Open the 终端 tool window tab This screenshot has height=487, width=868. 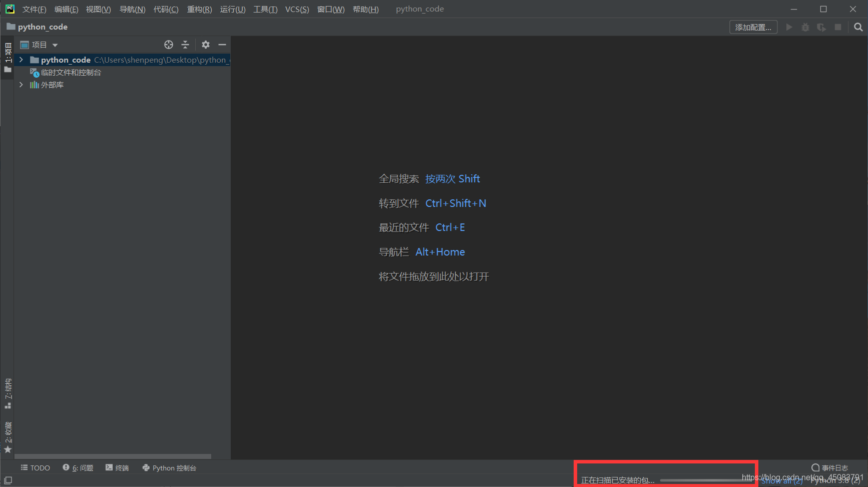pos(117,468)
